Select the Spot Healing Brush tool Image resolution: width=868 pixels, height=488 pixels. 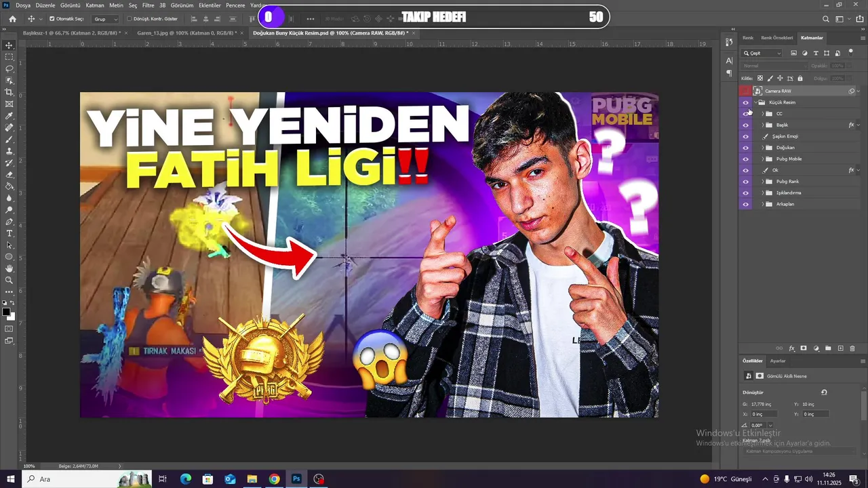click(9, 127)
